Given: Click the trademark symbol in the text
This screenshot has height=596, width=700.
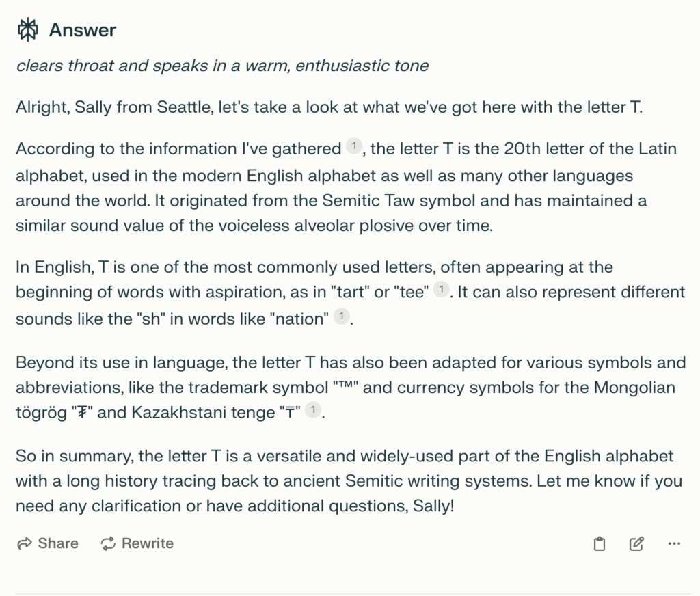Looking at the screenshot, I should pos(345,385).
